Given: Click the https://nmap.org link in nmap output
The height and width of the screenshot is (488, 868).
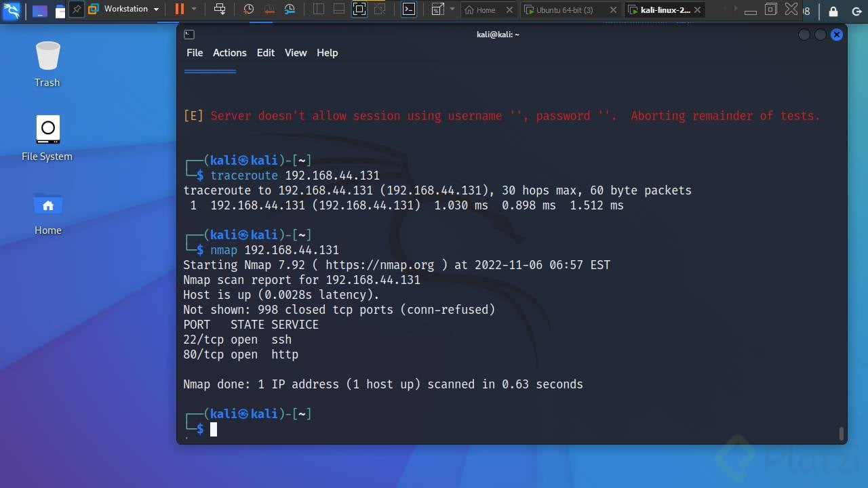Looking at the screenshot, I should click(x=380, y=265).
